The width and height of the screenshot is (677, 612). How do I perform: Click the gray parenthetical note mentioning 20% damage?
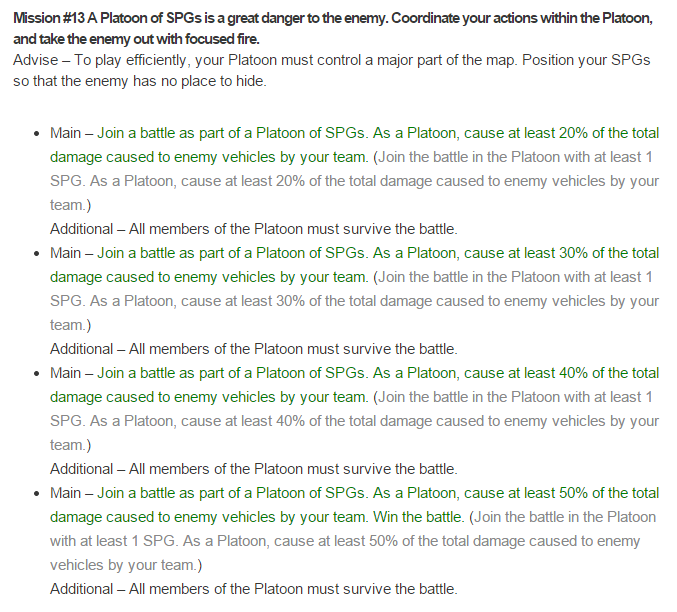pos(354,181)
